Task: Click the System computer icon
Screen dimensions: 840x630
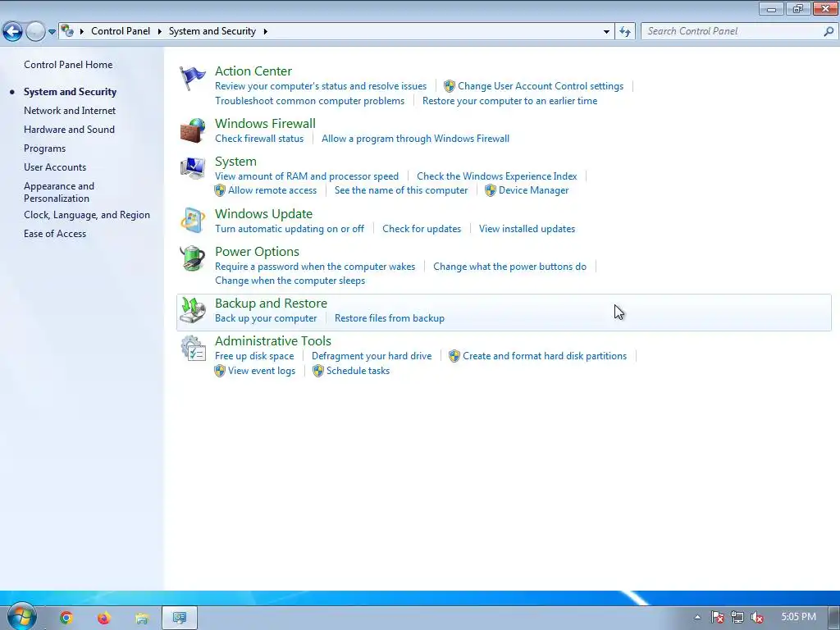Action: tap(192, 168)
